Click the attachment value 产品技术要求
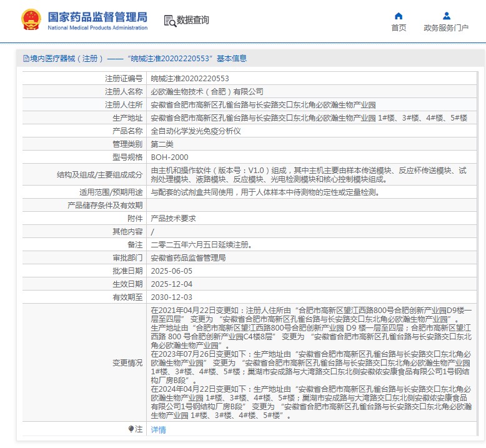Viewport: 486px width, 448px height. coord(174,218)
